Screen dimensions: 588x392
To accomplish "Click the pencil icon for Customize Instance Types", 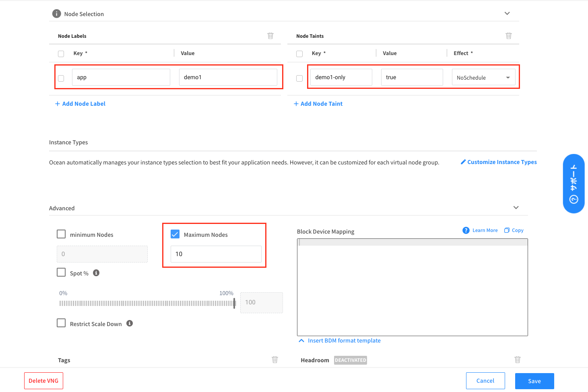I will (463, 162).
